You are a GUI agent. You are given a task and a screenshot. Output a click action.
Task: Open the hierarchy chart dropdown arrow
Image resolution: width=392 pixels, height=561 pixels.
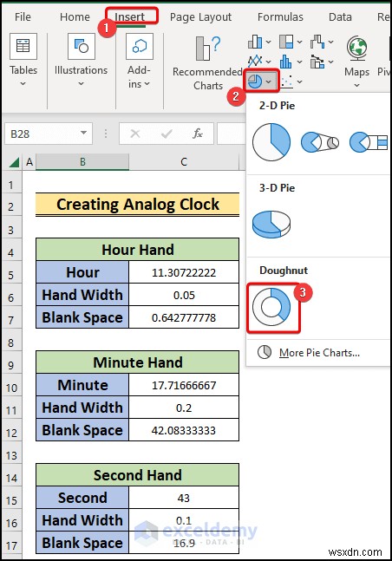pyautogui.click(x=299, y=42)
